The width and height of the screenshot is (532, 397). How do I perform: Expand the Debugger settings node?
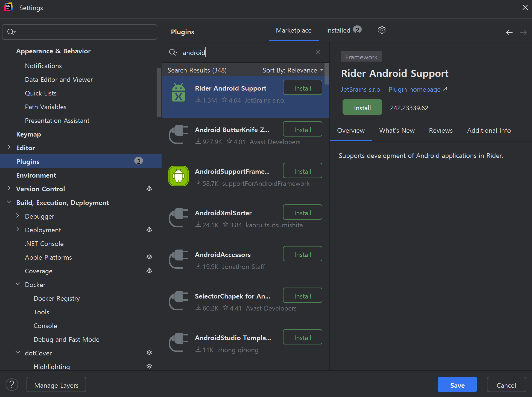click(18, 216)
